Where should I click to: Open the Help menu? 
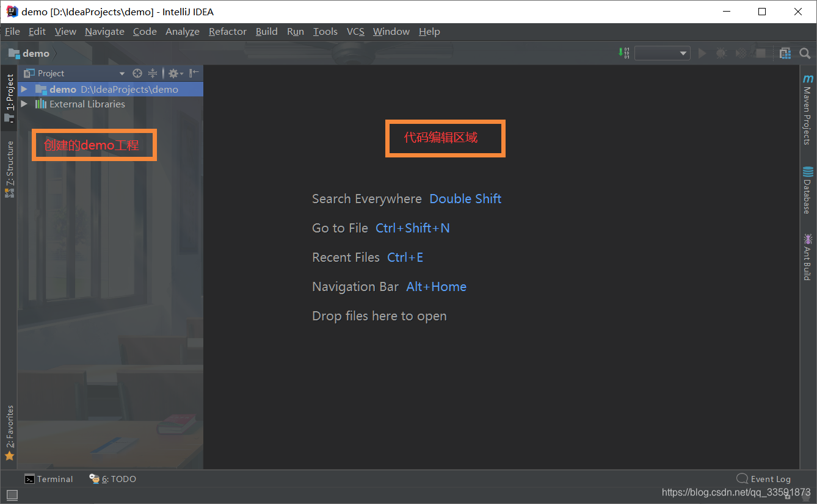429,32
